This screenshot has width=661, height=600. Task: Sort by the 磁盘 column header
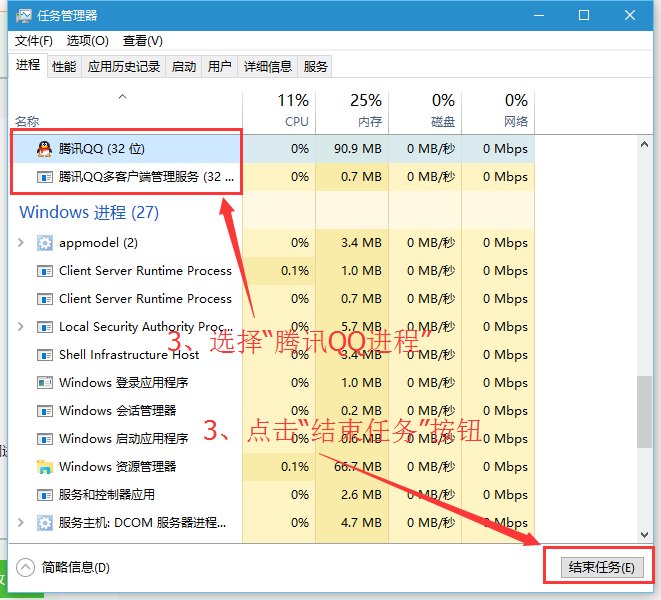coord(425,111)
